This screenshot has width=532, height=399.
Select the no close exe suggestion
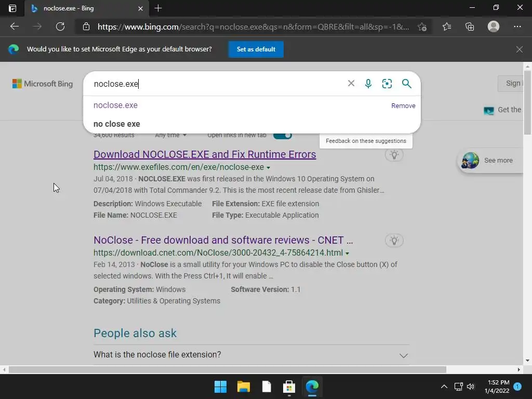click(117, 124)
